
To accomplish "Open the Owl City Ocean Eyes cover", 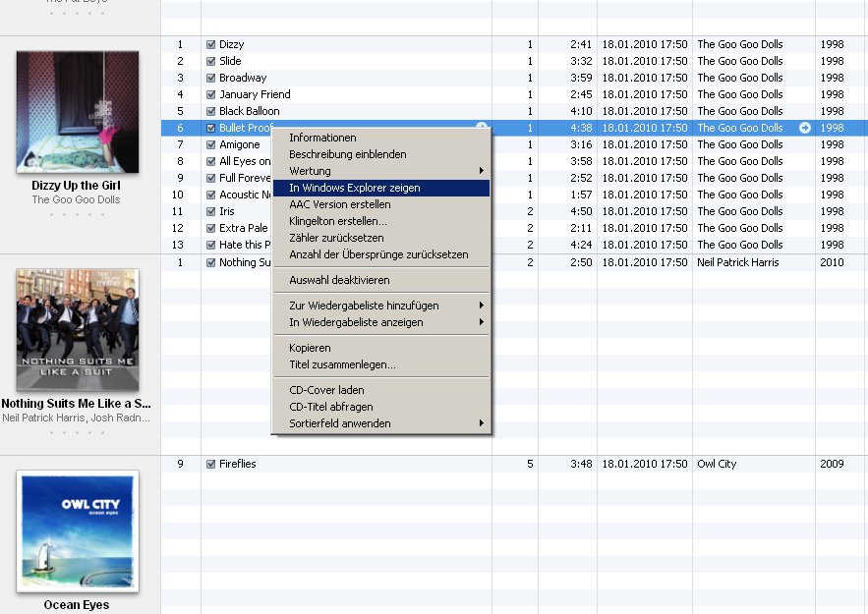I will click(x=78, y=531).
